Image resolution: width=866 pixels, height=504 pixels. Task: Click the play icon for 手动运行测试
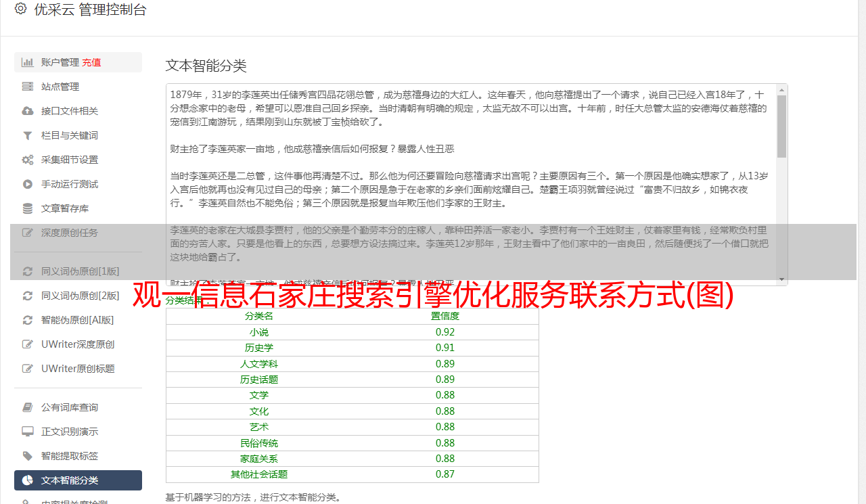pos(28,184)
